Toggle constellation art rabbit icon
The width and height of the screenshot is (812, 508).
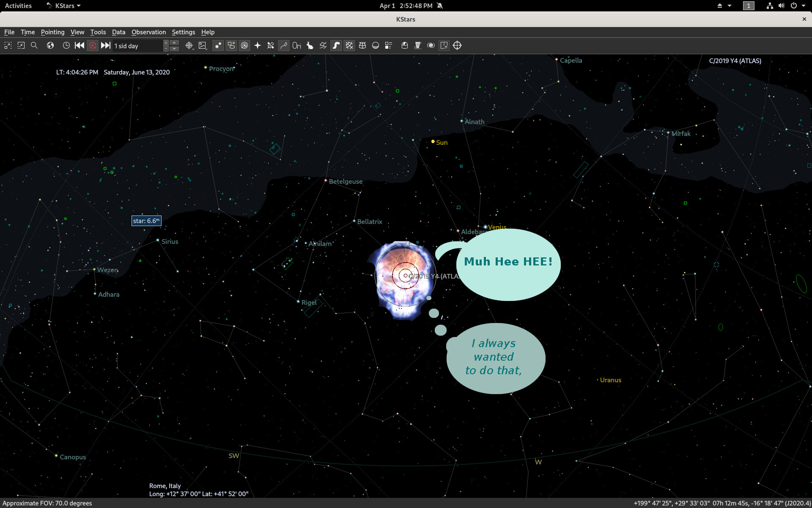(x=310, y=45)
